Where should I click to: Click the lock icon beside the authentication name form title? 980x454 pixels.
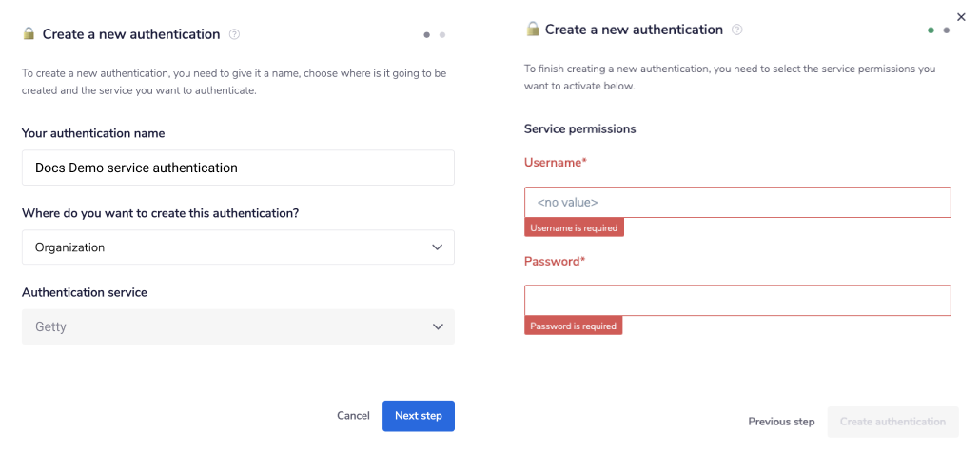[29, 34]
